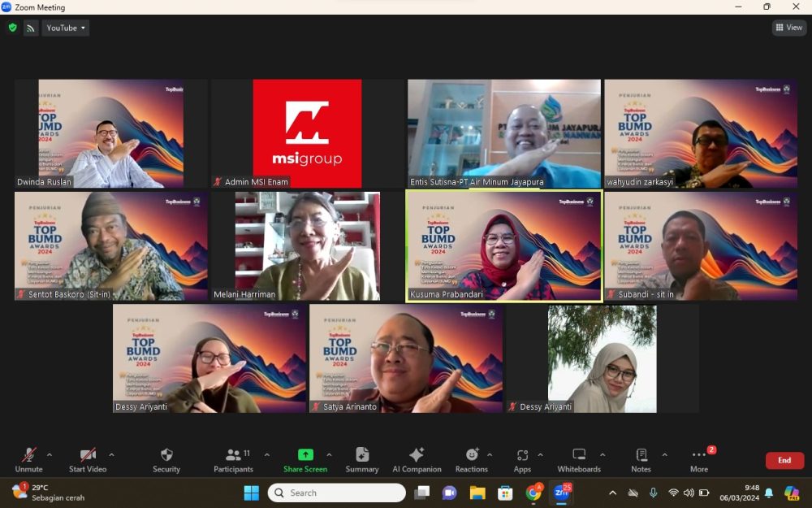Open the Apps panel

tap(522, 459)
